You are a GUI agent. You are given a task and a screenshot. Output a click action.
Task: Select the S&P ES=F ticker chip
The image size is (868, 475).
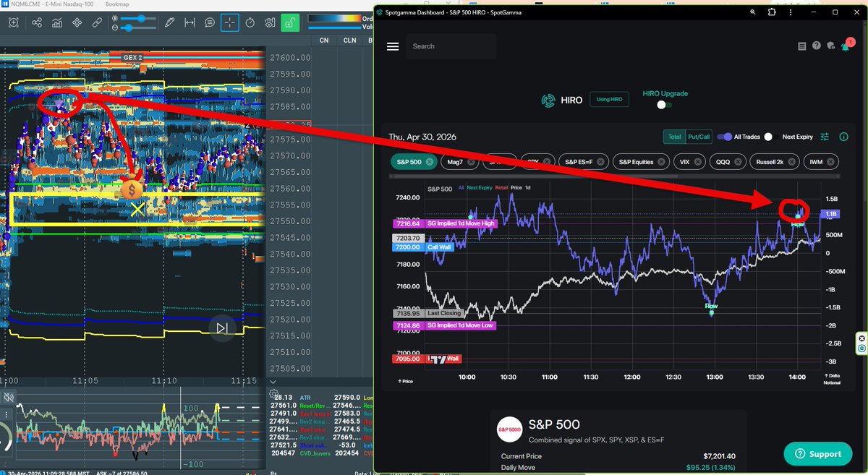click(x=582, y=162)
